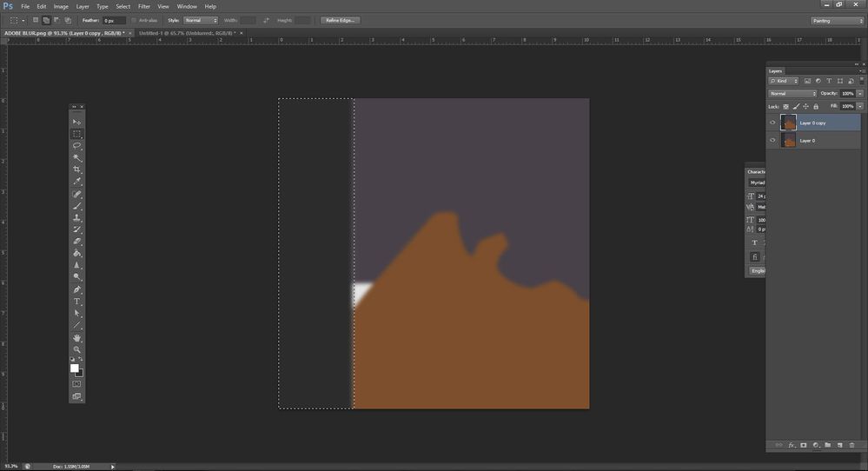Image resolution: width=868 pixels, height=471 pixels.
Task: Select the Crop tool
Action: [x=77, y=169]
